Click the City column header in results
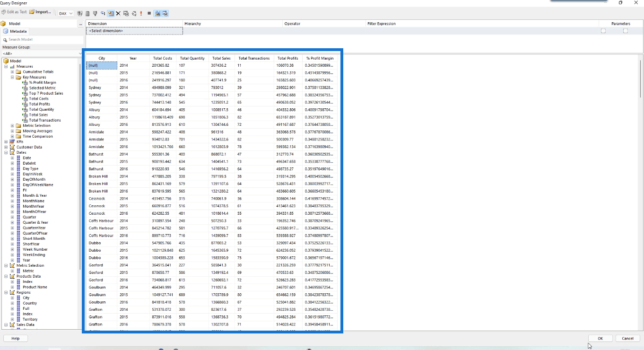Screen dimensions: 644x350 (x=102, y=58)
